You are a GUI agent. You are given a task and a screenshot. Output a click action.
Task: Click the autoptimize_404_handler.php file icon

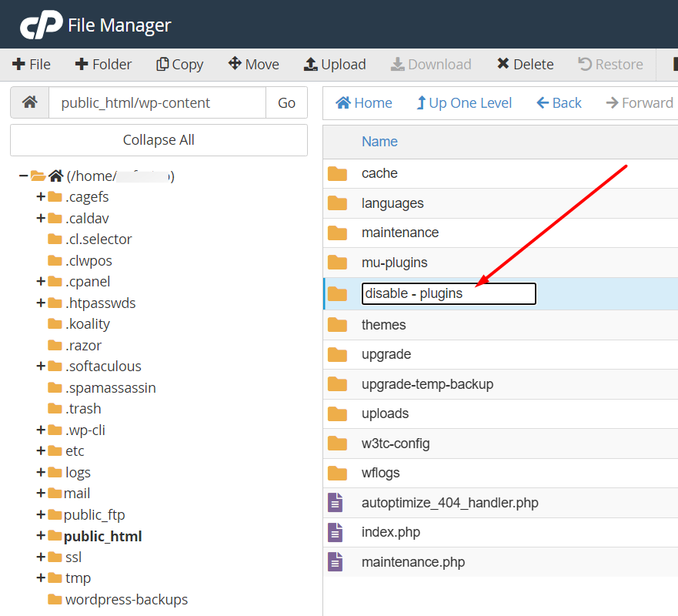point(336,503)
